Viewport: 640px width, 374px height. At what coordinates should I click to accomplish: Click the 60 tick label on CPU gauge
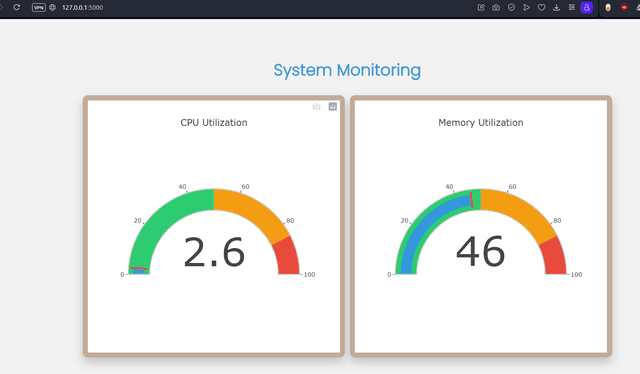pos(245,187)
